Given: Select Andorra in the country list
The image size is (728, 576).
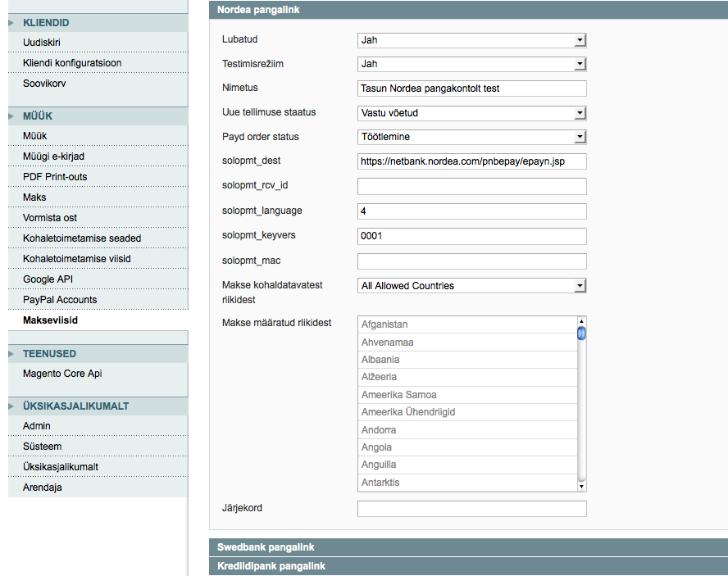Looking at the screenshot, I should tap(467, 430).
